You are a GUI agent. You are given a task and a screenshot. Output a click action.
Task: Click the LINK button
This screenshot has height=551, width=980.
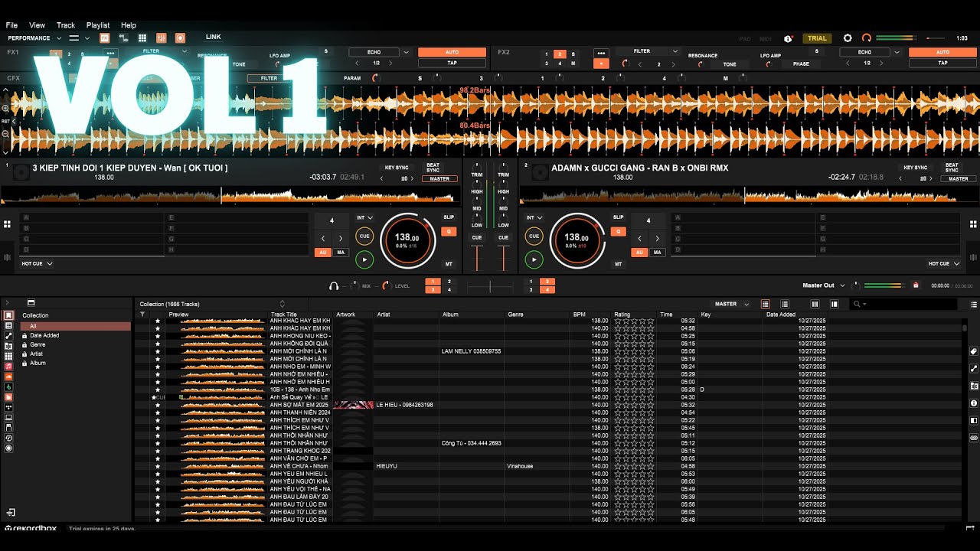(213, 37)
